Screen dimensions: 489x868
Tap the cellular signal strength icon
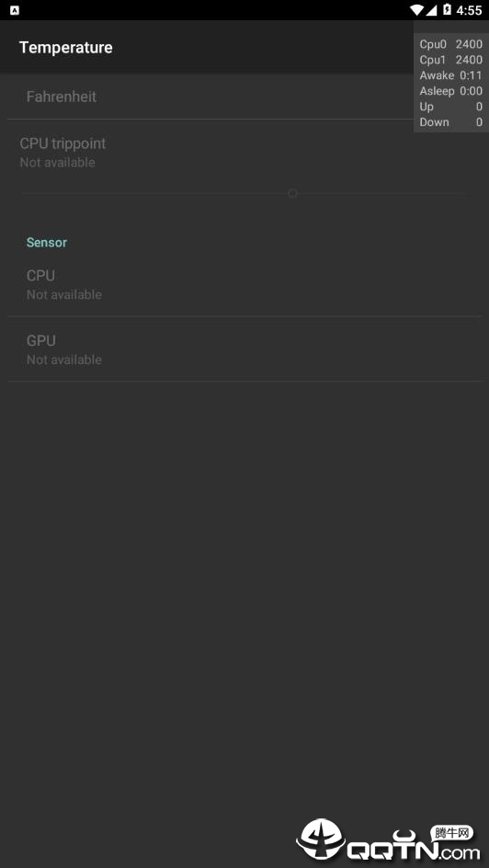[431, 10]
